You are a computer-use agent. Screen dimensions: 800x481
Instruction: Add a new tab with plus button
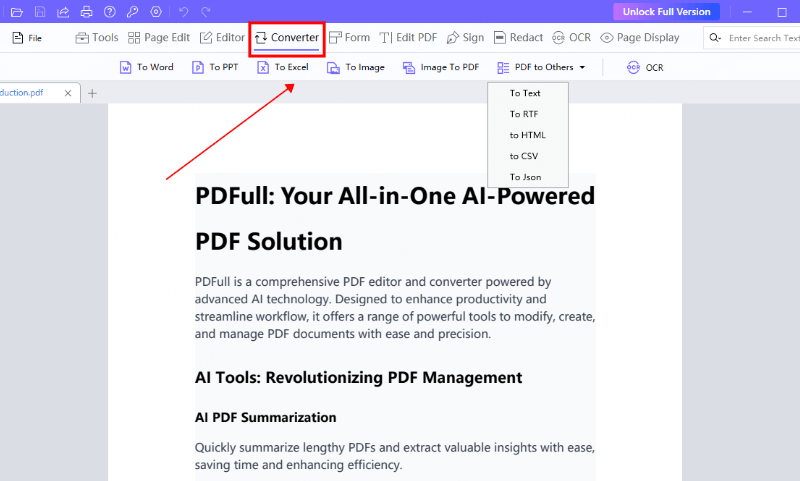click(x=92, y=93)
